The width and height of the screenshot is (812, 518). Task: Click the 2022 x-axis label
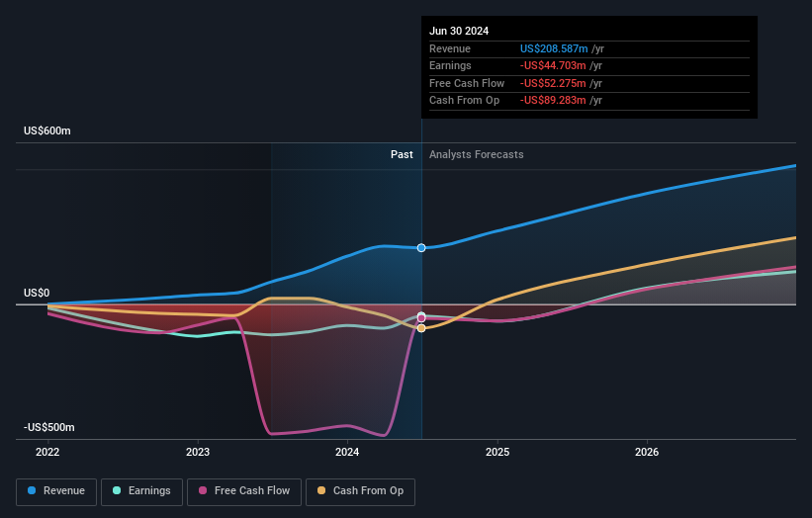[x=47, y=452]
